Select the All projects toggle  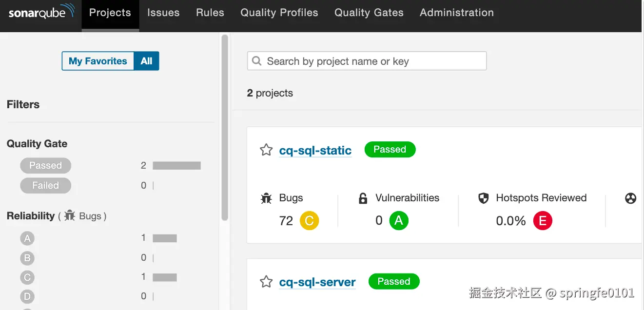pos(146,61)
